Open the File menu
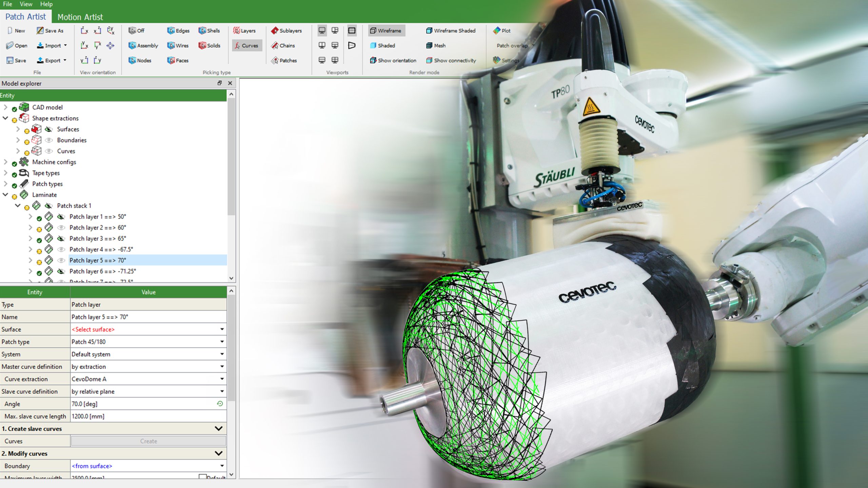 (7, 4)
